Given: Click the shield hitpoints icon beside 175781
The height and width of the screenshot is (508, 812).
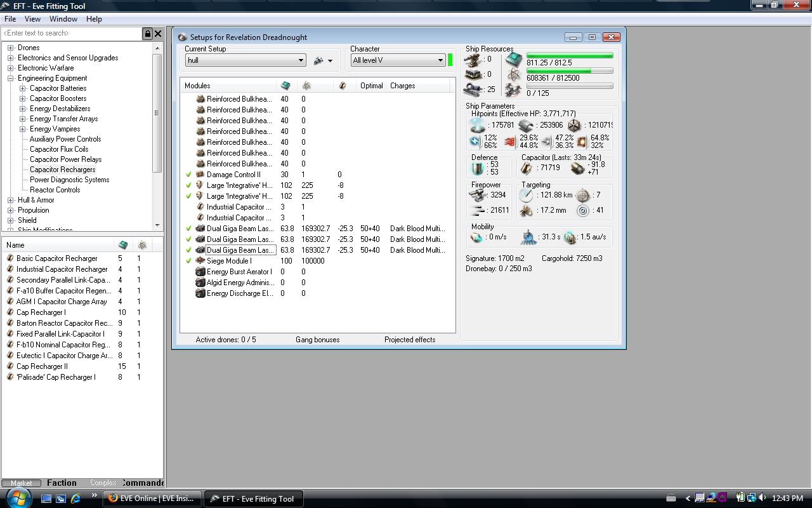Looking at the screenshot, I should (x=476, y=125).
